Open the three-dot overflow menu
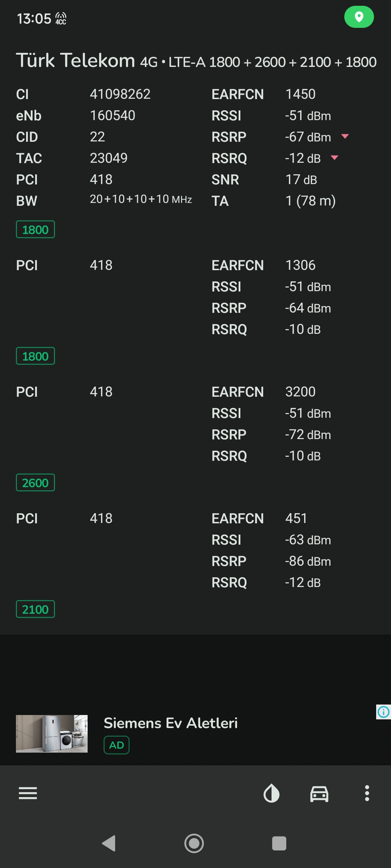Screen dimensions: 391x868 [367, 793]
